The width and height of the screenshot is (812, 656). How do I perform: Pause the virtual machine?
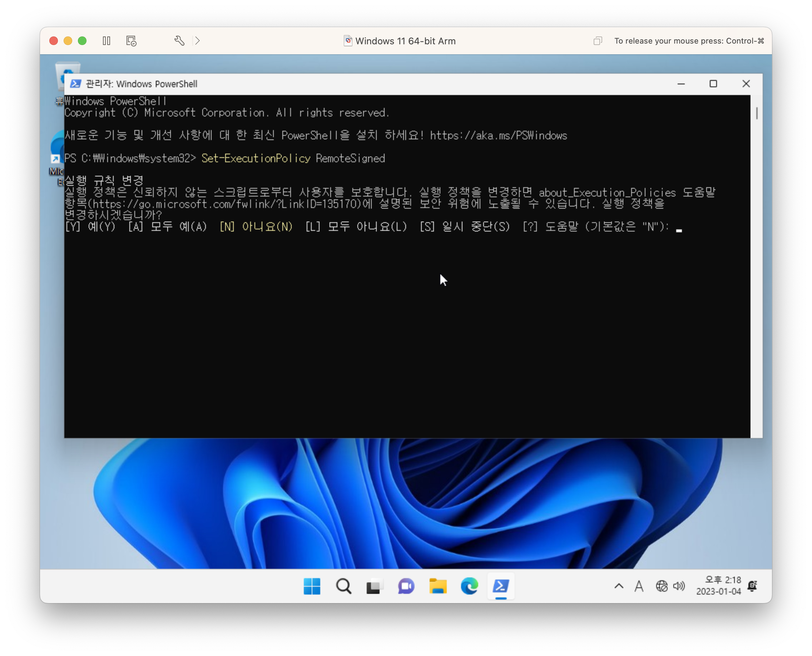107,41
